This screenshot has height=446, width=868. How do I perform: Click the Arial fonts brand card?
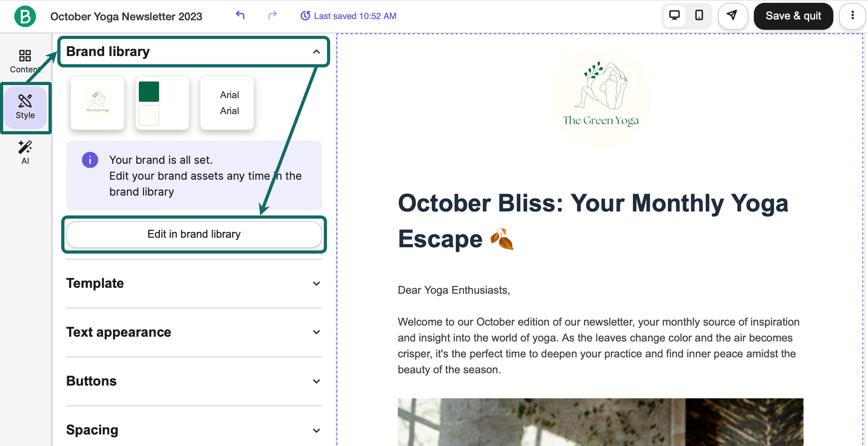click(227, 103)
